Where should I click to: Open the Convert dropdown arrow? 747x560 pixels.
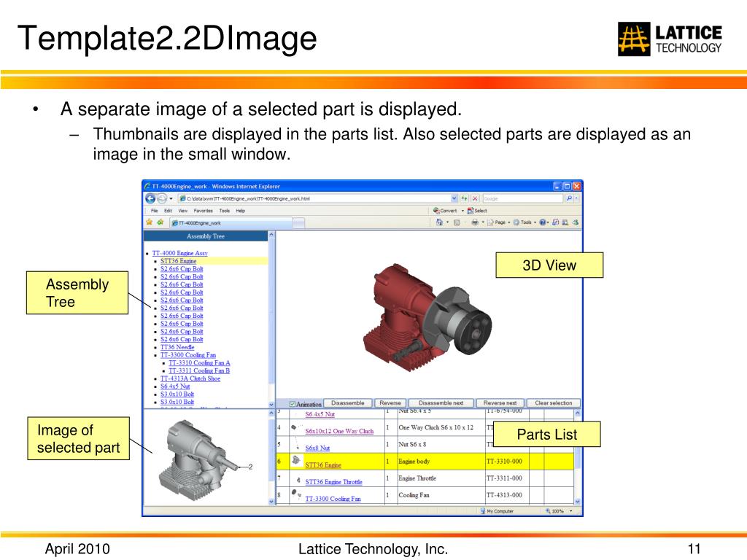coord(462,211)
